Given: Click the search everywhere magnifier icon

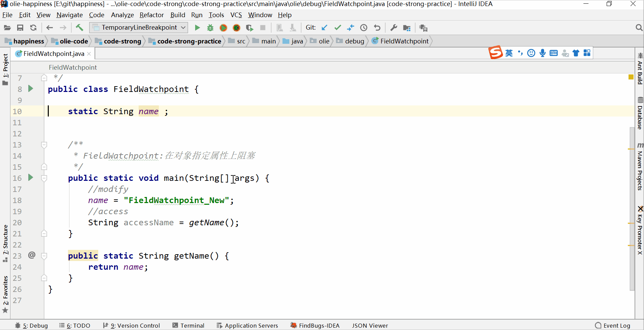Looking at the screenshot, I should [x=639, y=28].
